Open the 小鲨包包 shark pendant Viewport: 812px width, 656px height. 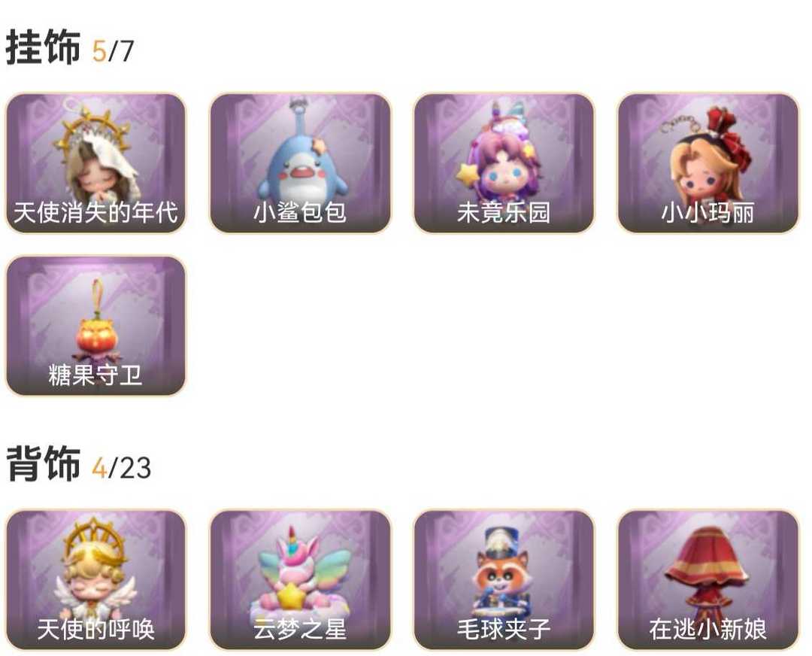(x=300, y=163)
